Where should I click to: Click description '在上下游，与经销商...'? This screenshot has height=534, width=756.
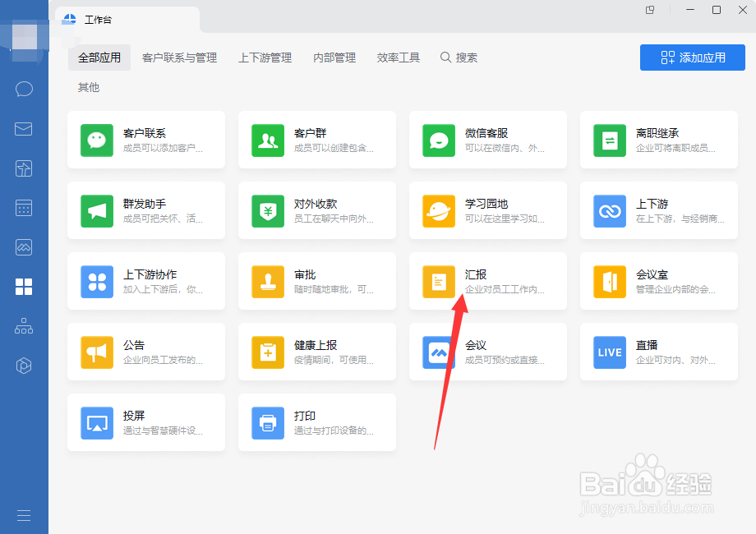tap(680, 219)
